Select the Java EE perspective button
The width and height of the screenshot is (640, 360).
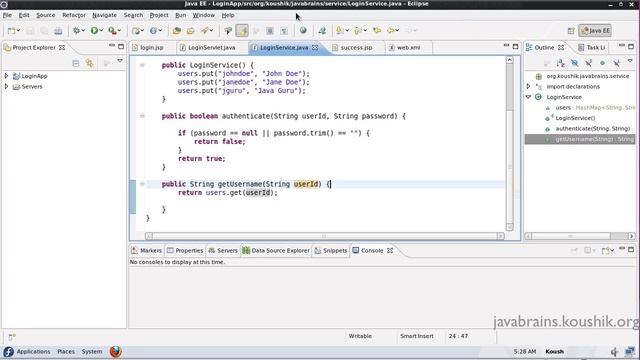[x=595, y=31]
